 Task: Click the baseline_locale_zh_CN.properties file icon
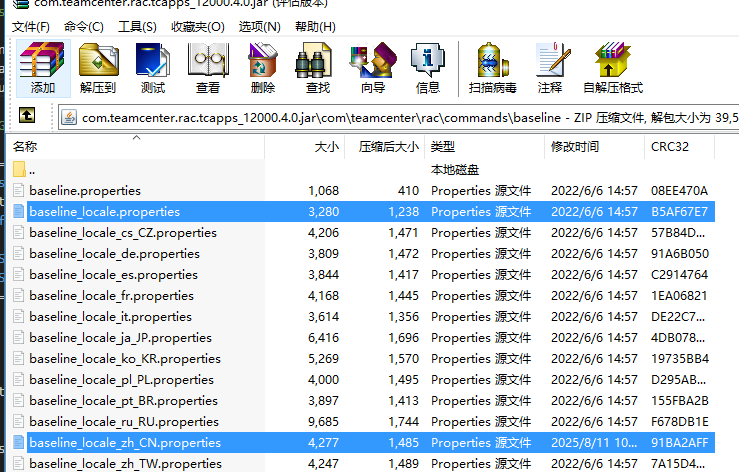click(18, 442)
